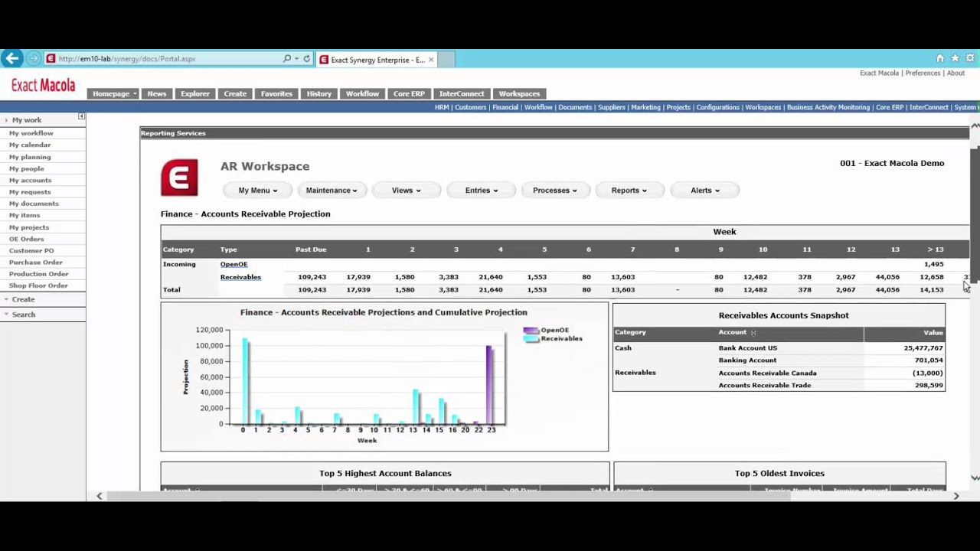Expand the Reports dropdown
This screenshot has height=551, width=980.
click(629, 190)
